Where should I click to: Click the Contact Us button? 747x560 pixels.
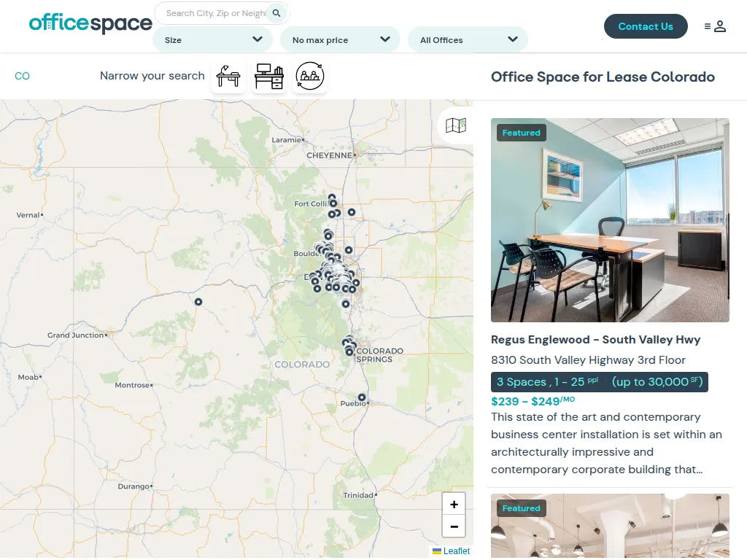tap(646, 26)
